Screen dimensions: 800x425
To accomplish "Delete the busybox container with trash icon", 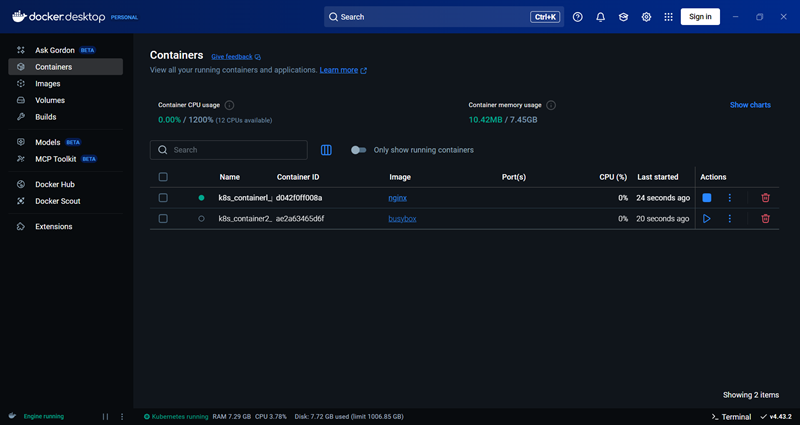I will pos(765,219).
